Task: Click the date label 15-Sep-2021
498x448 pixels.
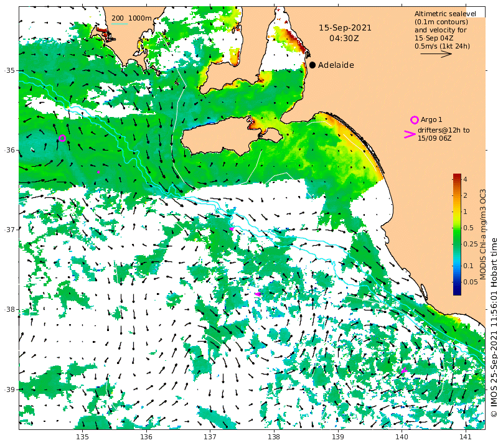Action: (345, 28)
